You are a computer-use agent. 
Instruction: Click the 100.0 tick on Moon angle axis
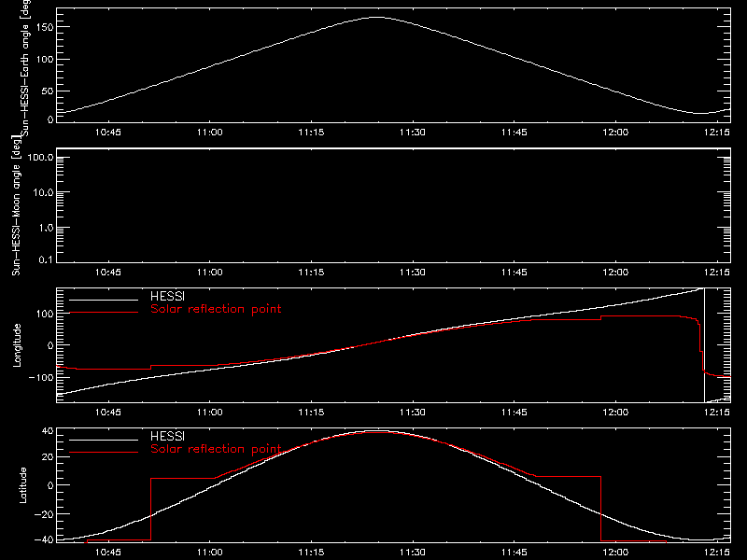pos(40,158)
